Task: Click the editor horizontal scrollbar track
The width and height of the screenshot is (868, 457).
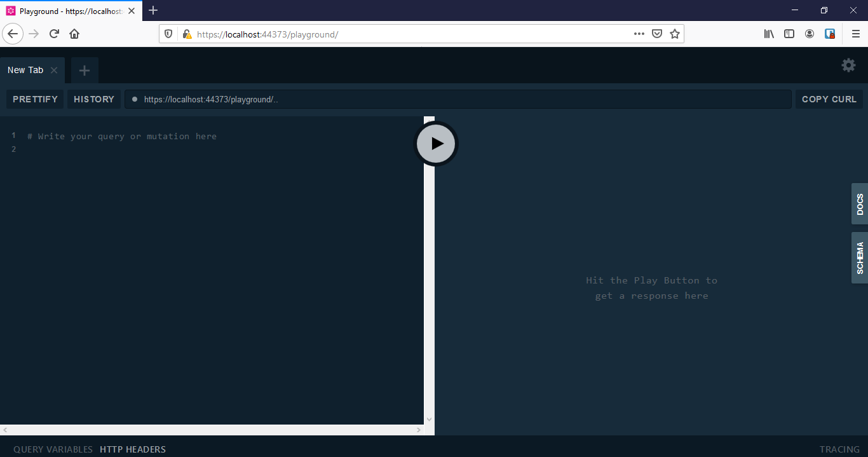Action: [212, 430]
